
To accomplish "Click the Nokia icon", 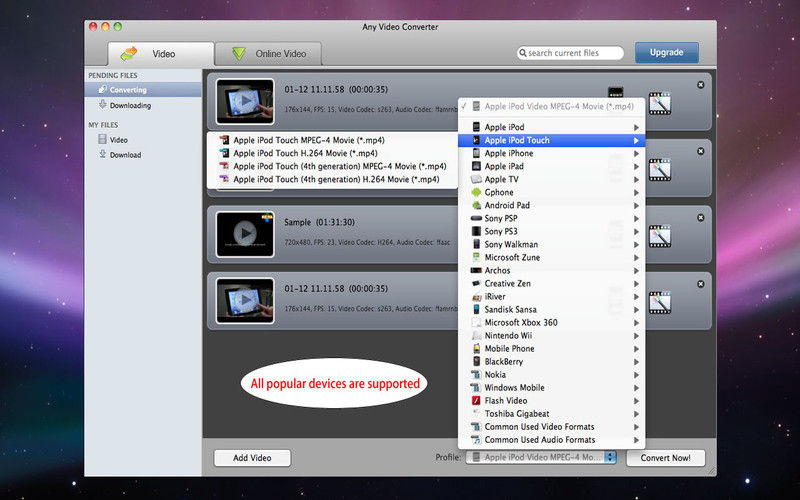I will click(476, 374).
